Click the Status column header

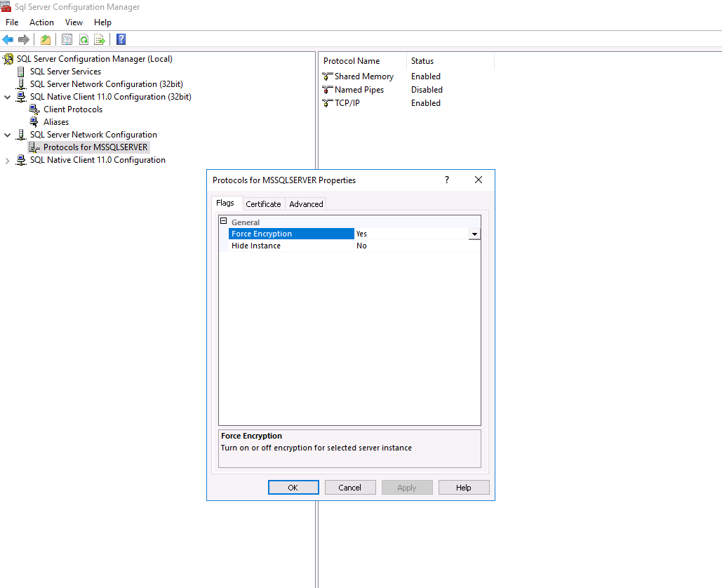[450, 61]
